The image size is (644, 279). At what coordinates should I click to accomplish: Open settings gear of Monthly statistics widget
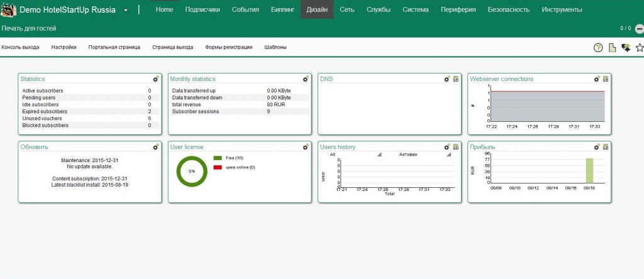(306, 79)
